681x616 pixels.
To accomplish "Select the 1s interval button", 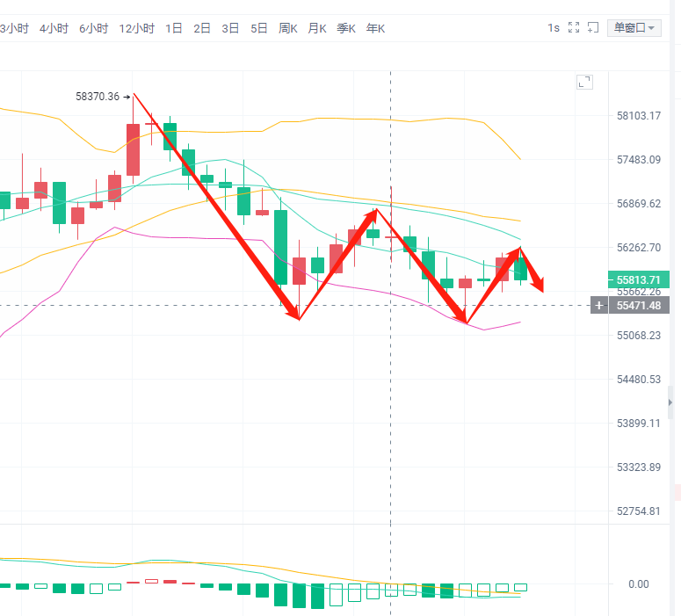I will (x=554, y=28).
